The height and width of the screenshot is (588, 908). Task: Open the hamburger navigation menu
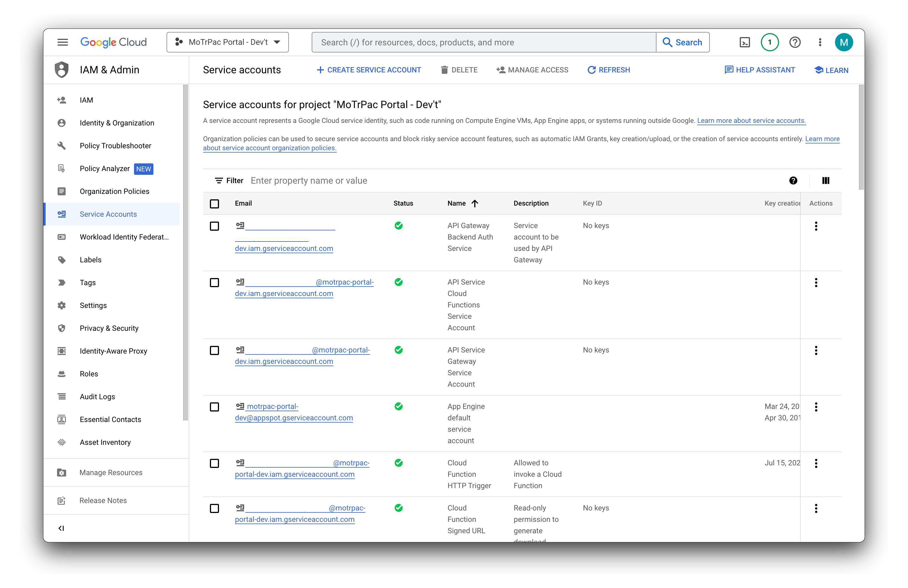click(62, 42)
